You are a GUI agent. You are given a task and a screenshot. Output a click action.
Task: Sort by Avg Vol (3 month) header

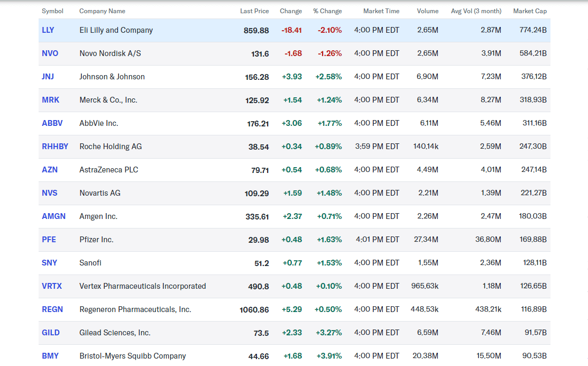pos(476,11)
